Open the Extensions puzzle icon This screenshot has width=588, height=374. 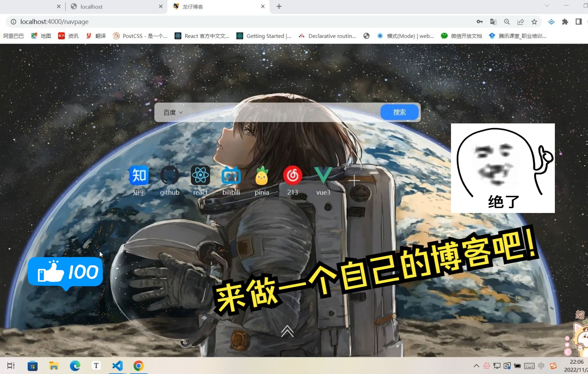pos(565,22)
